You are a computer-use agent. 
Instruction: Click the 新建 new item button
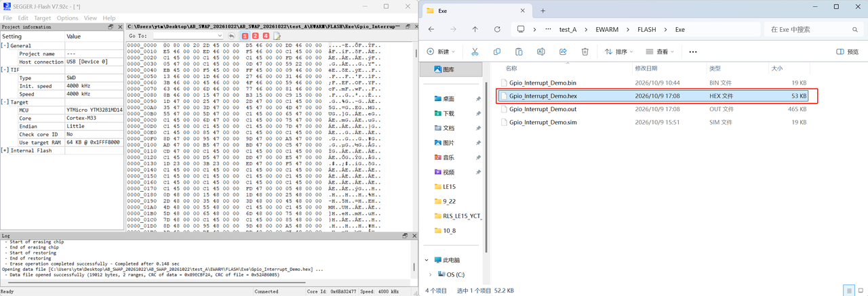[442, 51]
